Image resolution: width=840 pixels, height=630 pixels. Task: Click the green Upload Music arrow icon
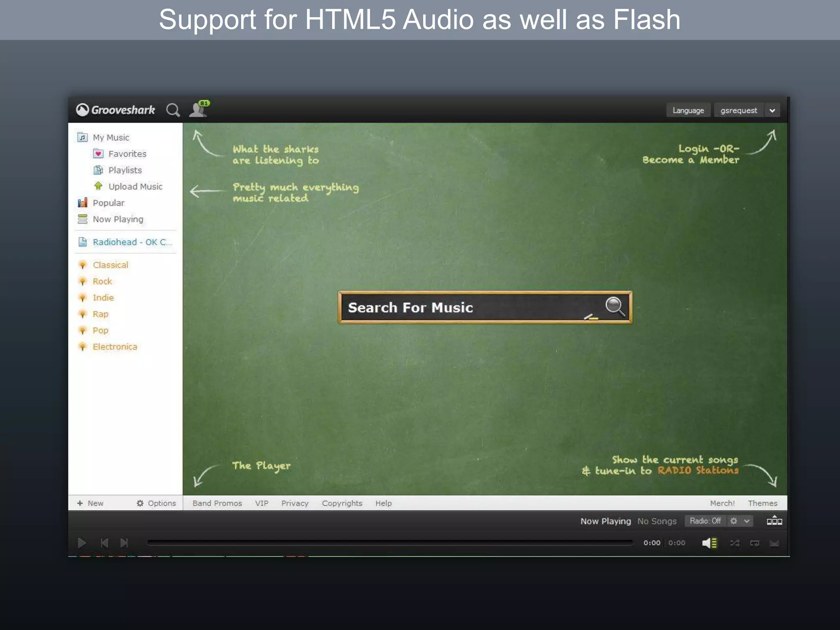tap(98, 186)
